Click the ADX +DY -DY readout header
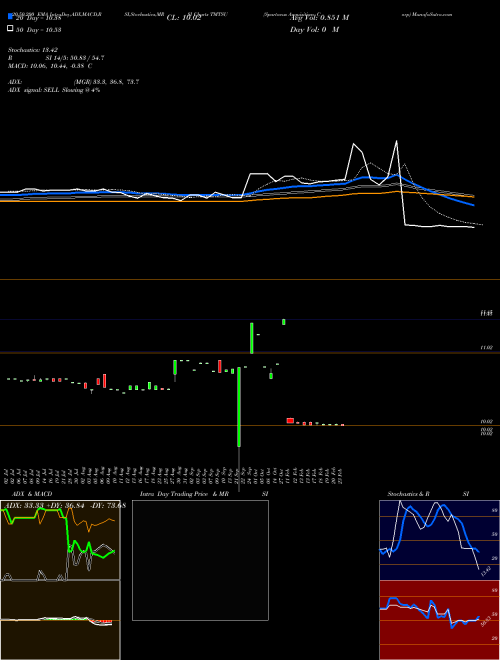500x660 pixels. (x=63, y=506)
